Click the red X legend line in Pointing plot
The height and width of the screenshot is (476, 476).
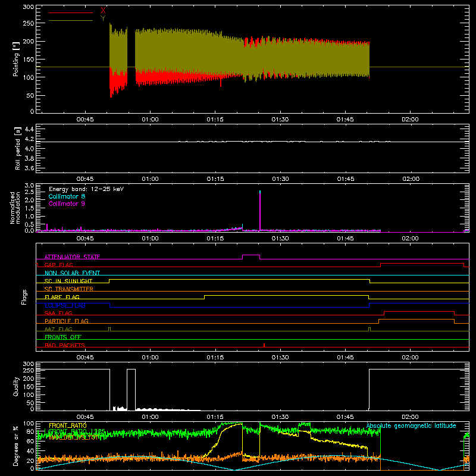pyautogui.click(x=71, y=12)
